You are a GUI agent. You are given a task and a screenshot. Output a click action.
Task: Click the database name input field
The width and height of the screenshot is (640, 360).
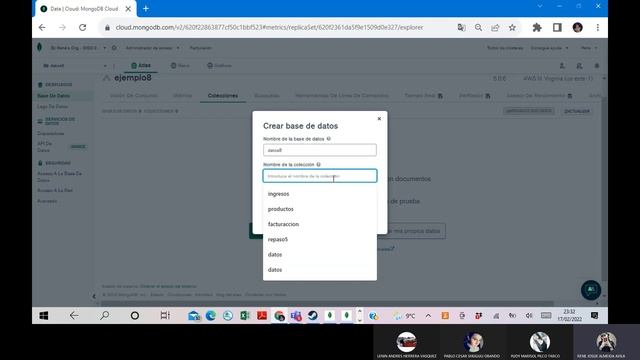(x=320, y=150)
